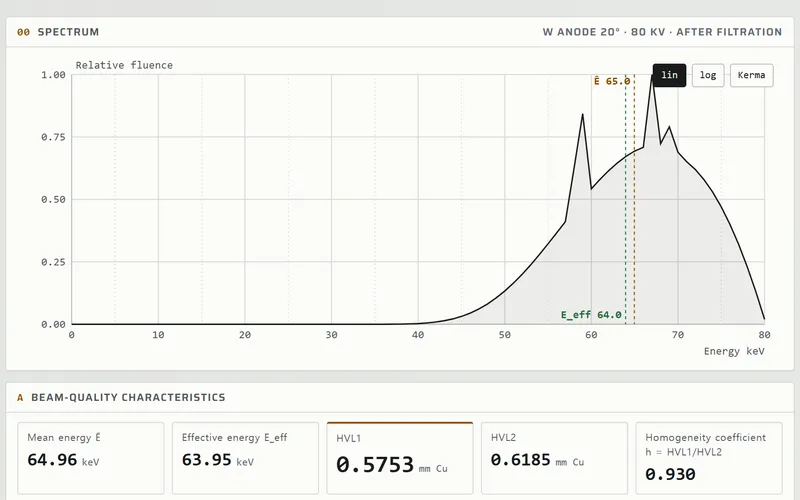Open the Effective energy E_eff card
Image resolution: width=800 pixels, height=500 pixels.
pos(245,458)
